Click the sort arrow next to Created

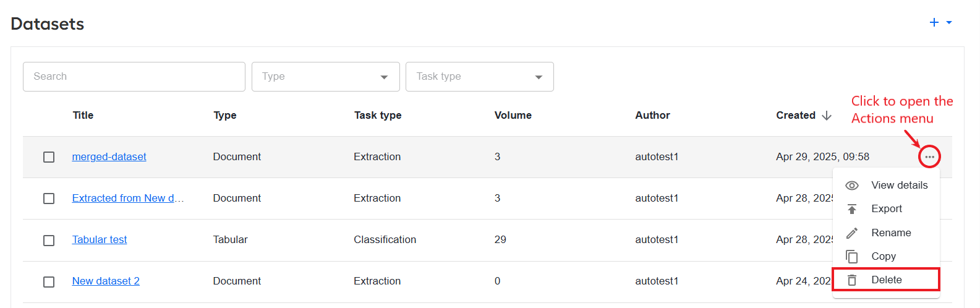827,116
